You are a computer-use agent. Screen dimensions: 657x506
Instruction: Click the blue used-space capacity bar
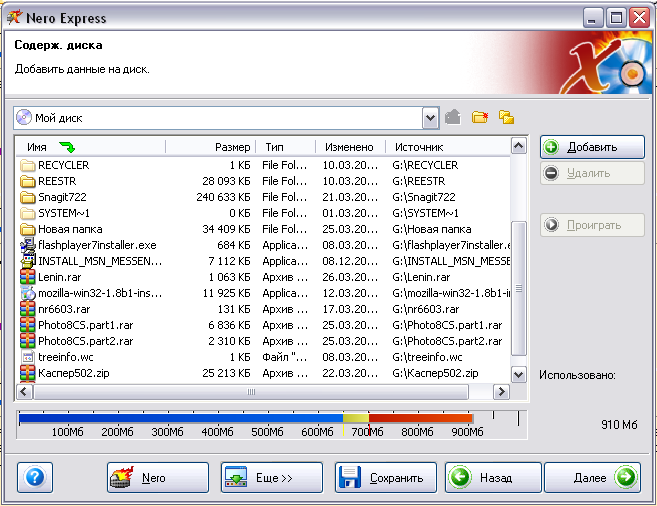point(181,418)
